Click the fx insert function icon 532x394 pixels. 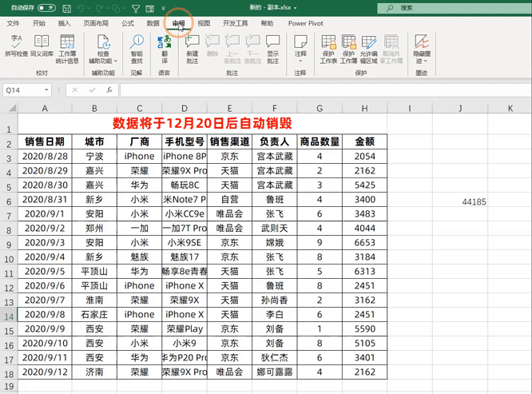[109, 90]
